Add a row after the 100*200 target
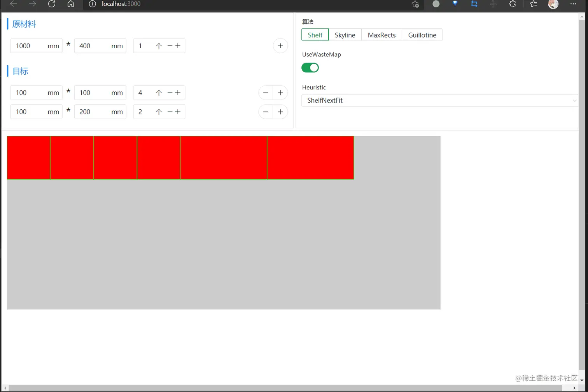The height and width of the screenshot is (392, 588). [280, 112]
